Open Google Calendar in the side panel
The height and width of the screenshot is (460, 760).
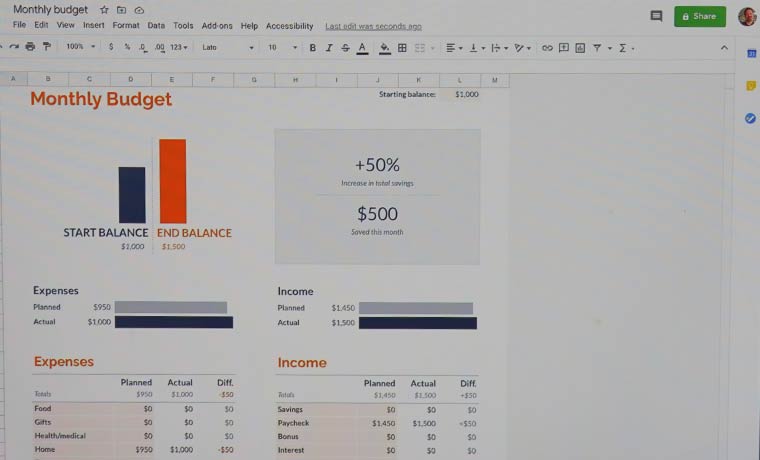coord(751,54)
